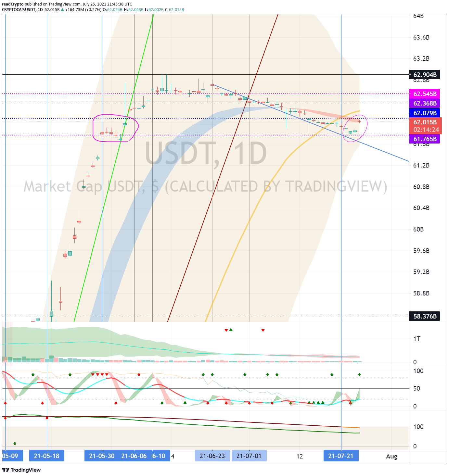Click the 59.6B axis value
449x476 pixels.
[421, 251]
